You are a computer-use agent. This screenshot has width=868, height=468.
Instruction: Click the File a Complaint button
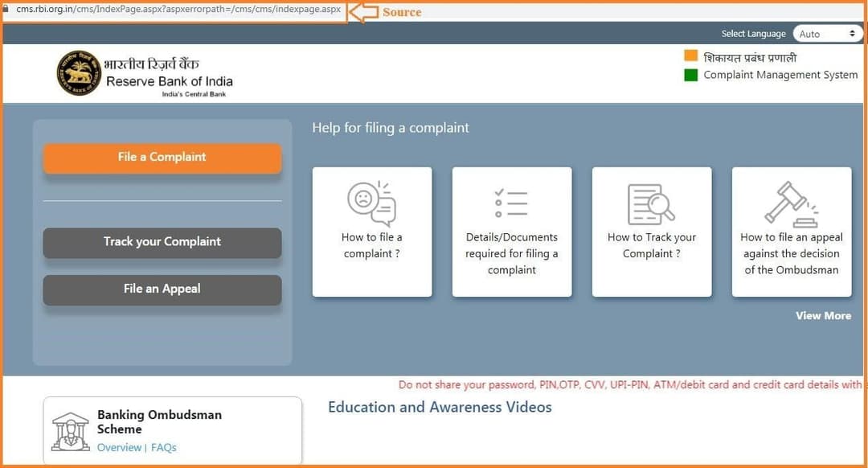pos(162,158)
